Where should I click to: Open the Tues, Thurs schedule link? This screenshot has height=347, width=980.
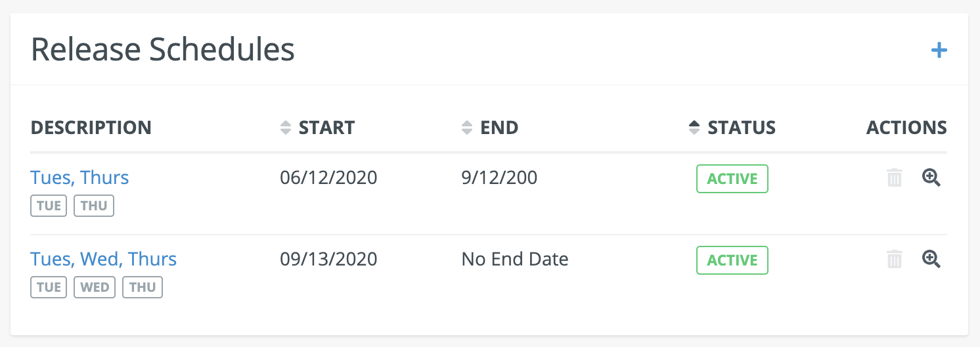click(x=79, y=177)
